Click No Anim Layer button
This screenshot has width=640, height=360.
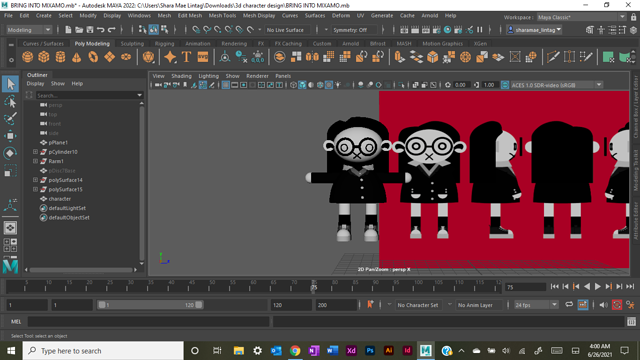coord(475,305)
